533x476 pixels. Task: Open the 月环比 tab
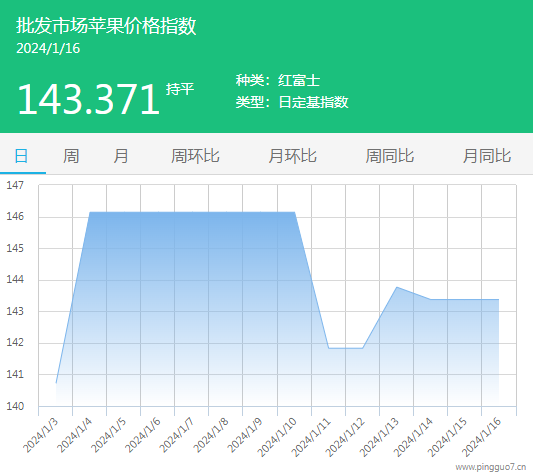tap(292, 156)
